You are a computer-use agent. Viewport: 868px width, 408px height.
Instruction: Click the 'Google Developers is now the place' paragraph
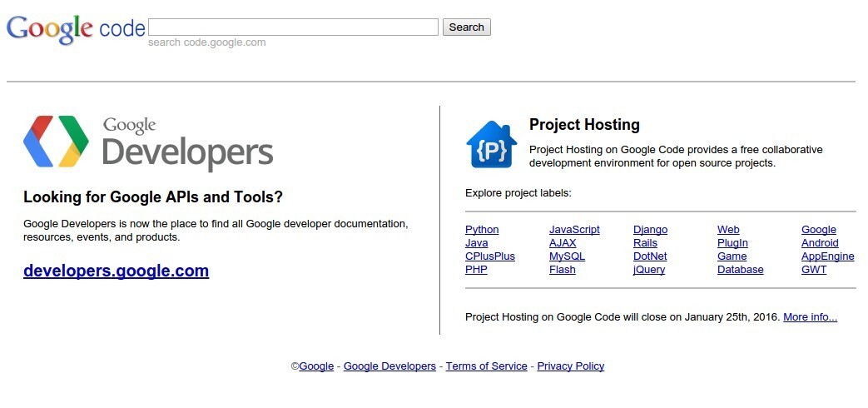click(x=216, y=231)
